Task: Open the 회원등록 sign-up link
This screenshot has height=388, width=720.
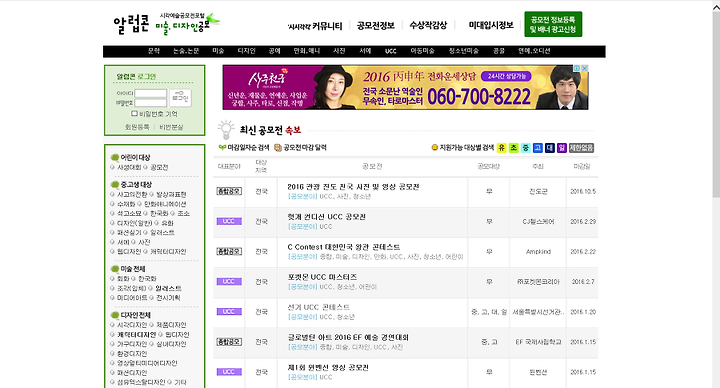Action: 137,127
